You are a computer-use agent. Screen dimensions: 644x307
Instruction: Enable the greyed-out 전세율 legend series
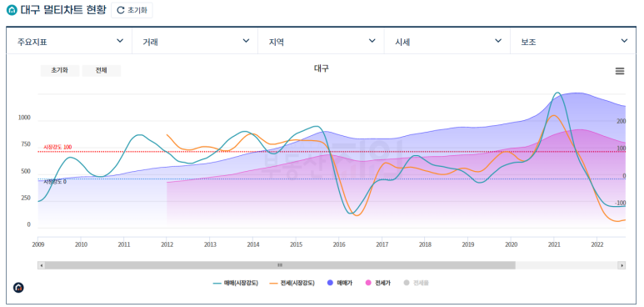coord(416,283)
